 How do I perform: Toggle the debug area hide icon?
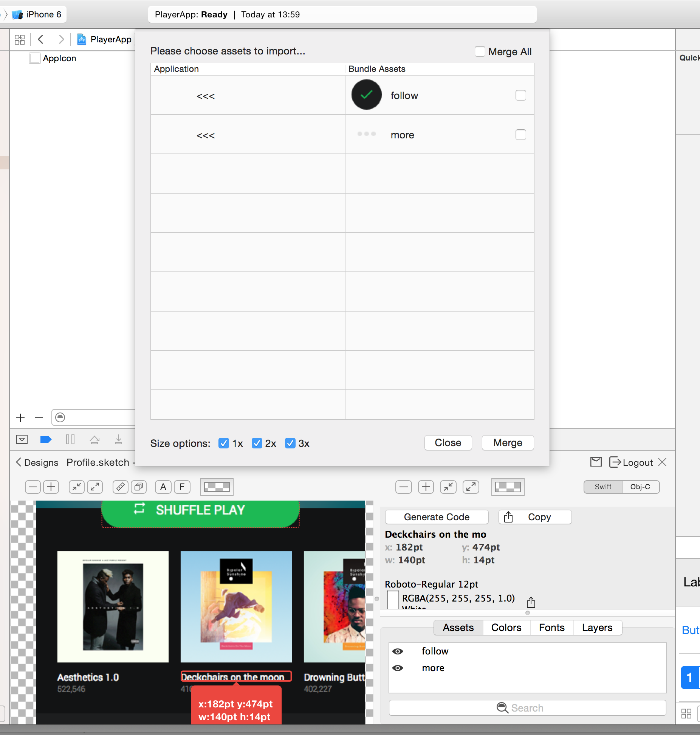click(x=22, y=439)
